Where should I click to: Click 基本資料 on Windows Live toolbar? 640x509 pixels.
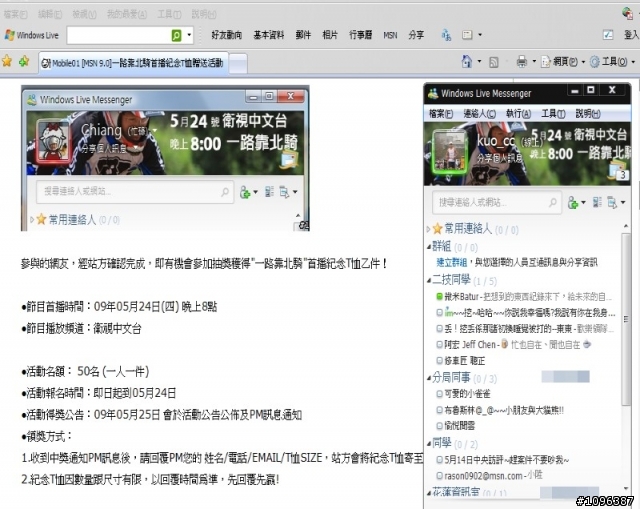(269, 35)
